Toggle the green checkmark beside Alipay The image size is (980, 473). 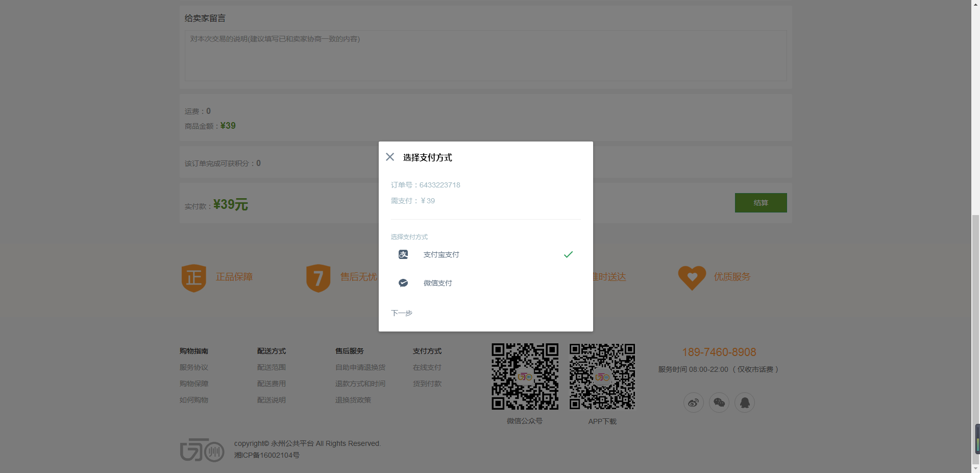pyautogui.click(x=568, y=254)
